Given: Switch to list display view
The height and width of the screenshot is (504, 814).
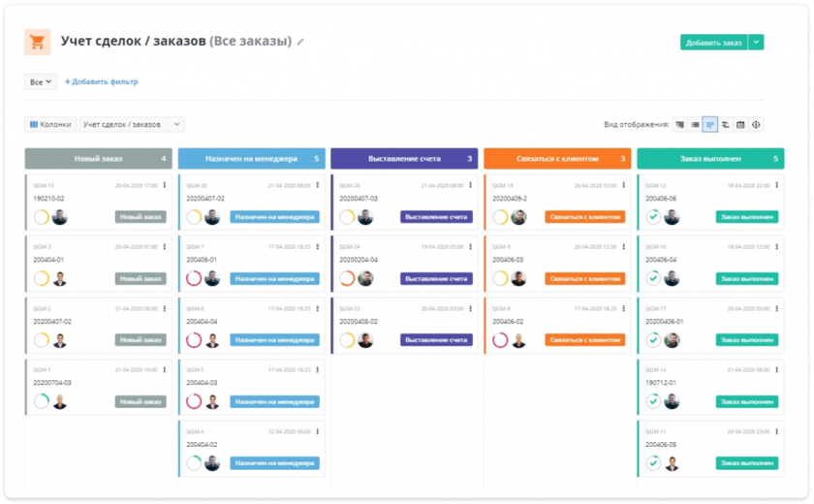Looking at the screenshot, I should click(x=695, y=124).
